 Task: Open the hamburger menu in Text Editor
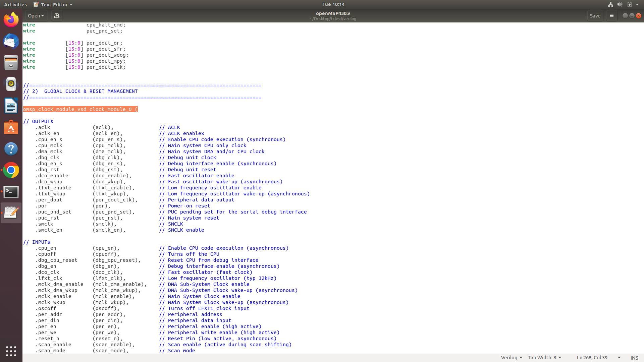pyautogui.click(x=611, y=15)
